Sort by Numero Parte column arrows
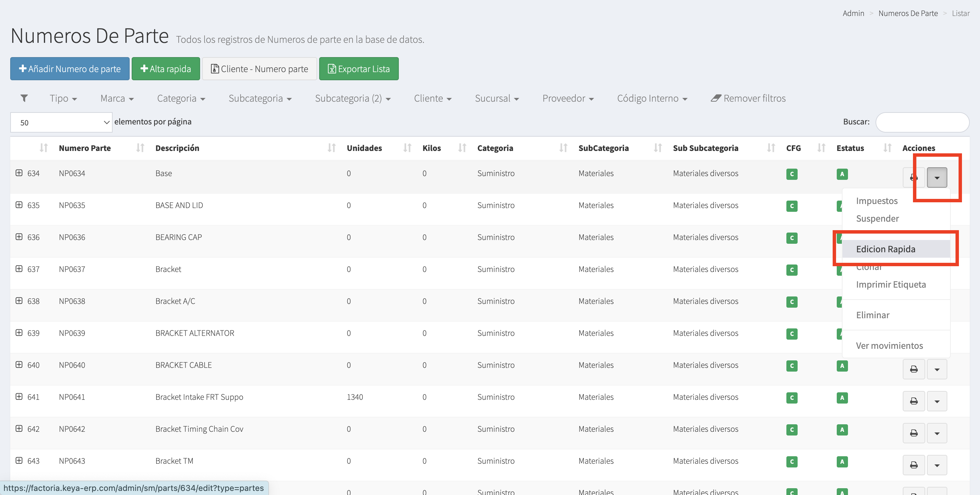Screen dimensions: 980x495 click(x=140, y=148)
